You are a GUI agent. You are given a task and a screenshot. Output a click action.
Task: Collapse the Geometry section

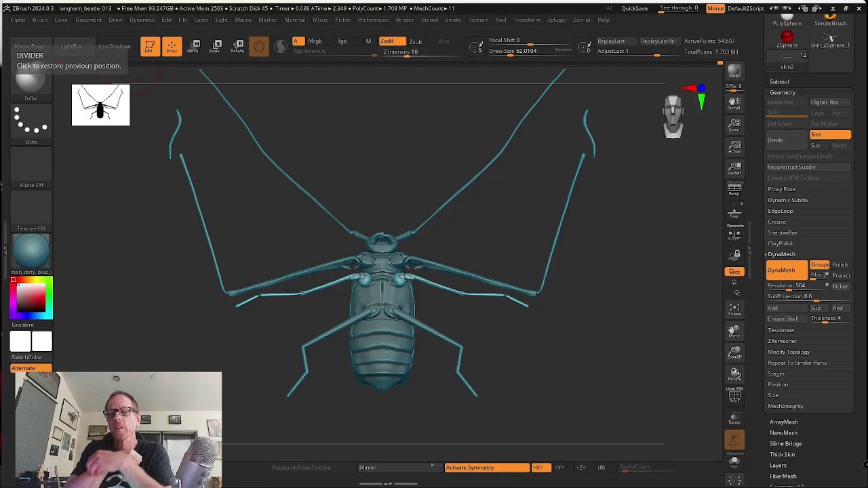click(x=782, y=92)
